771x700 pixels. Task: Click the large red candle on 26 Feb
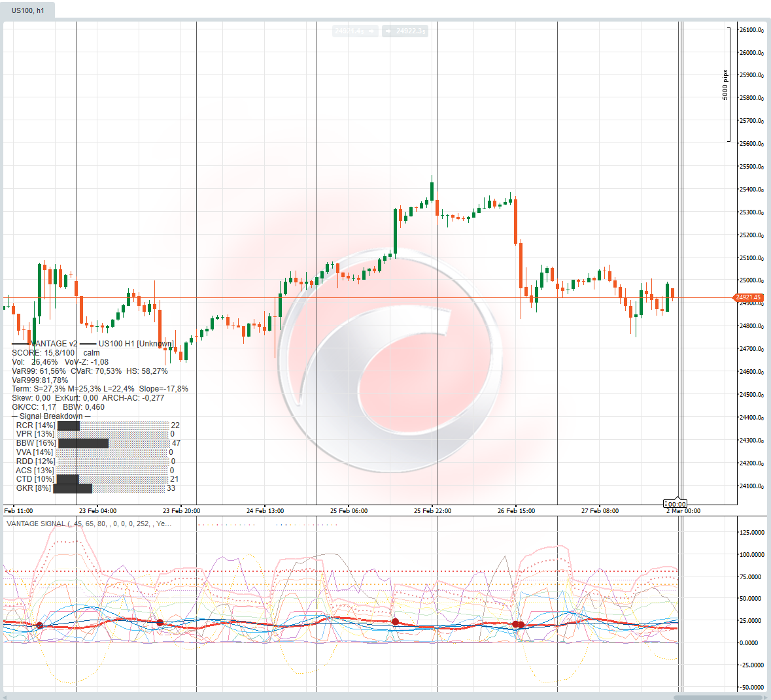515,221
